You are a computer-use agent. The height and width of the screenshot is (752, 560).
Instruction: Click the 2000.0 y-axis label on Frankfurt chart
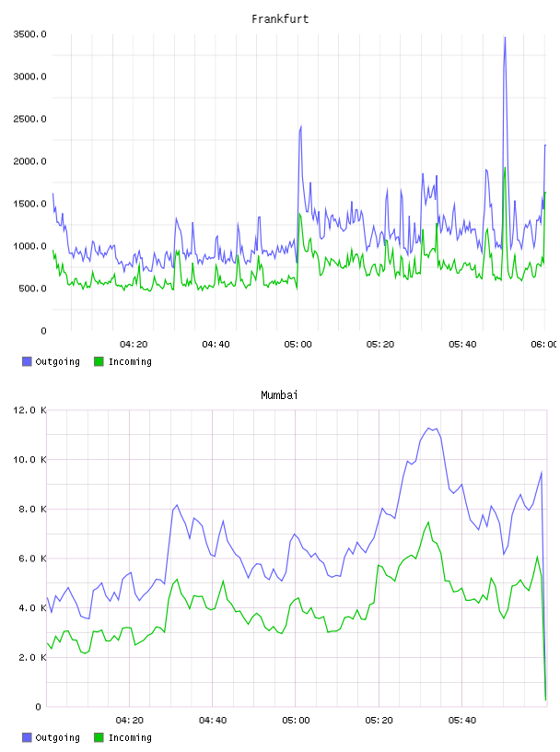[x=29, y=161]
